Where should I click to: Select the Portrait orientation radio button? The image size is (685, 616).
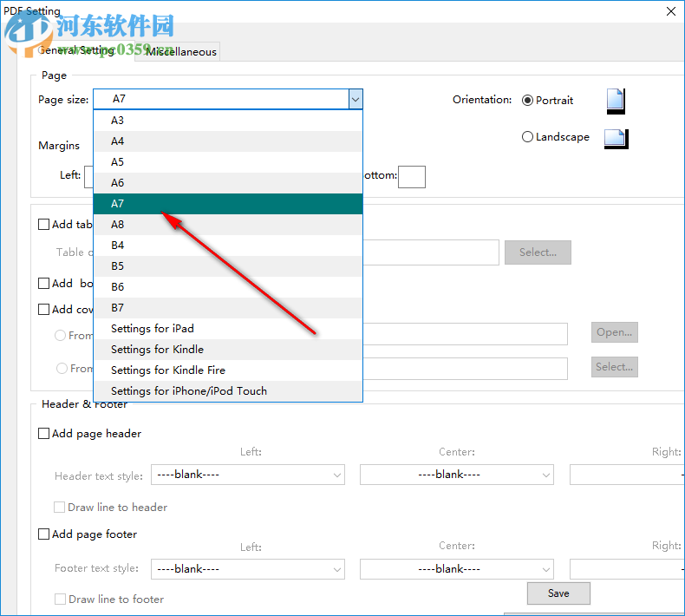pos(527,101)
